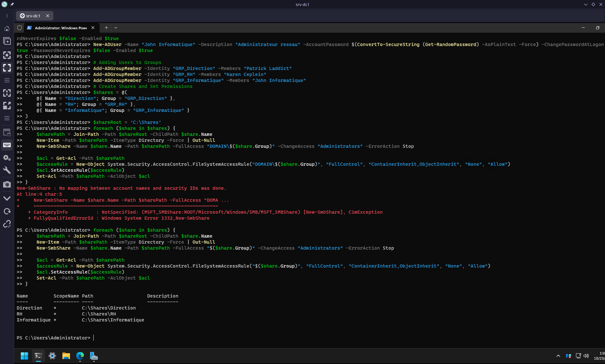Image resolution: width=605 pixels, height=364 pixels.
Task: Open the Windows Start button
Action: point(24,356)
